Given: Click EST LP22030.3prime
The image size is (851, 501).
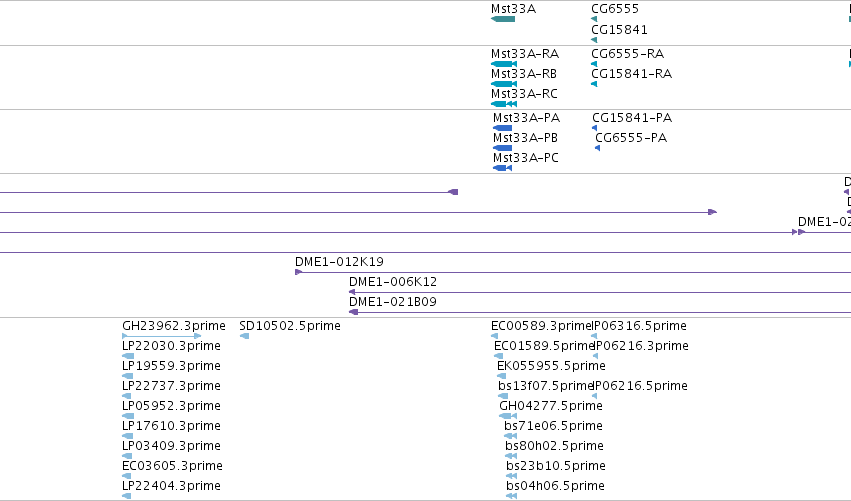Looking at the screenshot, I should point(172,346).
